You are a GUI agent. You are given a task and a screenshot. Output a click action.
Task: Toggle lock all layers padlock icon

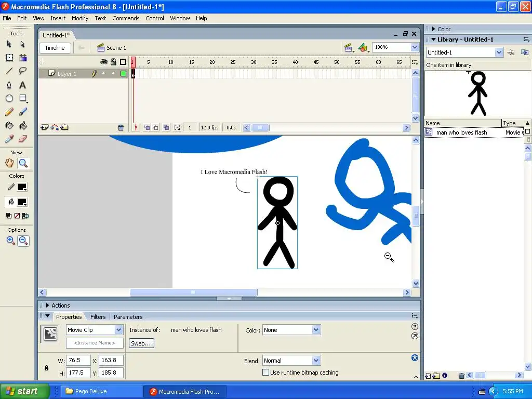click(113, 62)
